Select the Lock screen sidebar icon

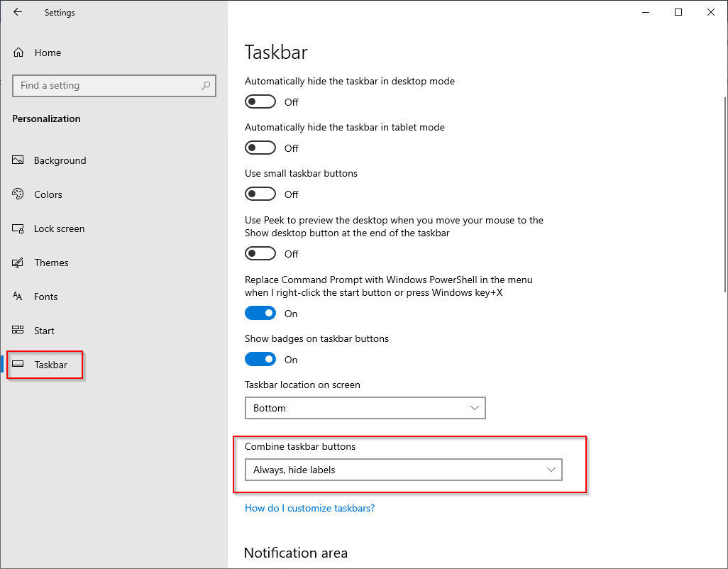coord(17,228)
